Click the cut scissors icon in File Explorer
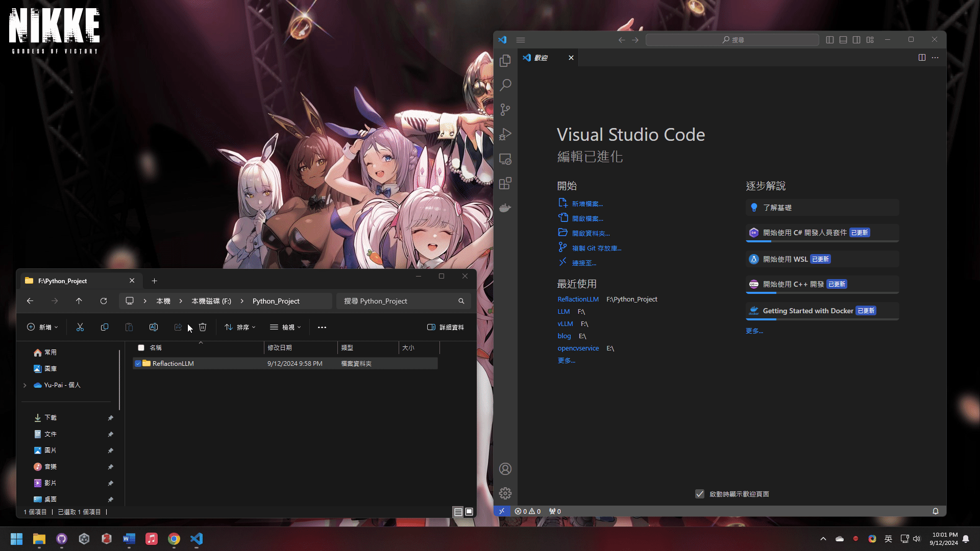The height and width of the screenshot is (551, 980). [80, 327]
